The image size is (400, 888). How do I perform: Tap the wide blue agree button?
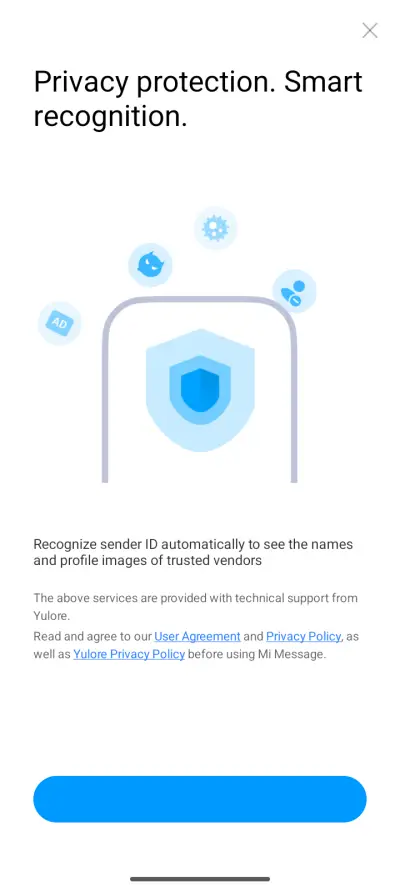(x=200, y=799)
